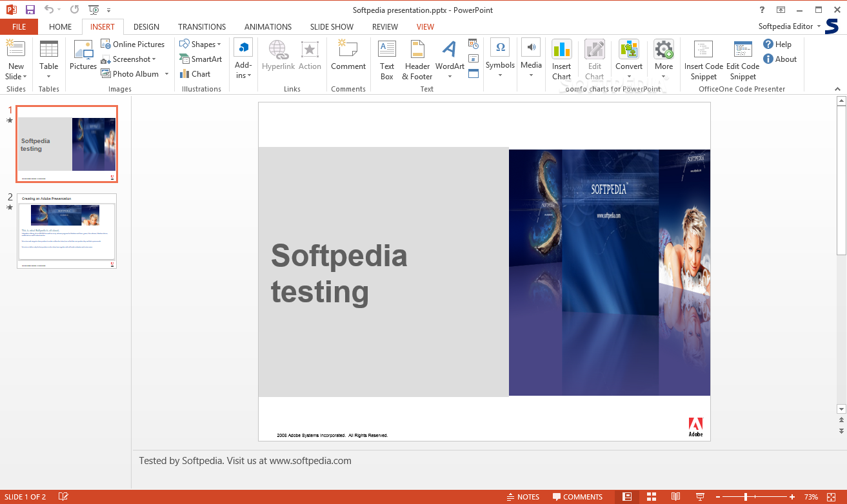Expand the WordArt dropdown
Screen dimensions: 847x504
point(450,77)
